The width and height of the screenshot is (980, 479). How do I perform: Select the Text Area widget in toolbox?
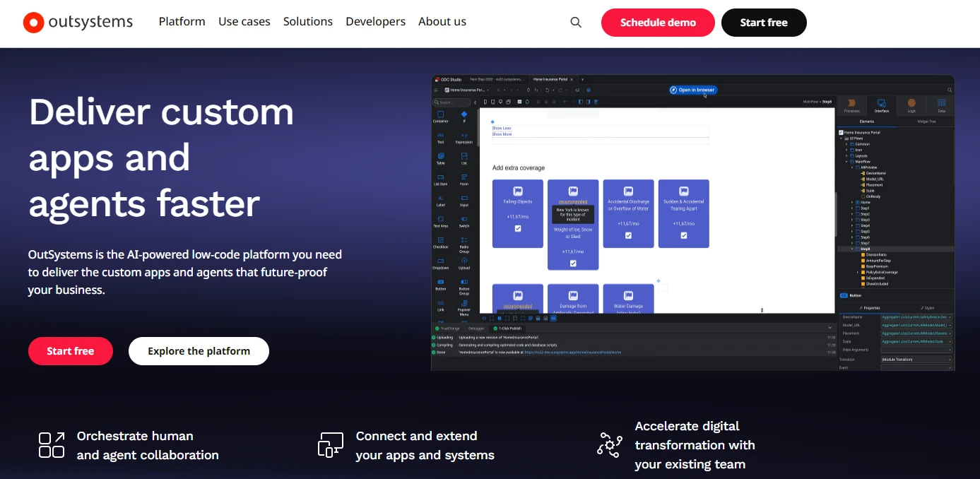click(441, 222)
